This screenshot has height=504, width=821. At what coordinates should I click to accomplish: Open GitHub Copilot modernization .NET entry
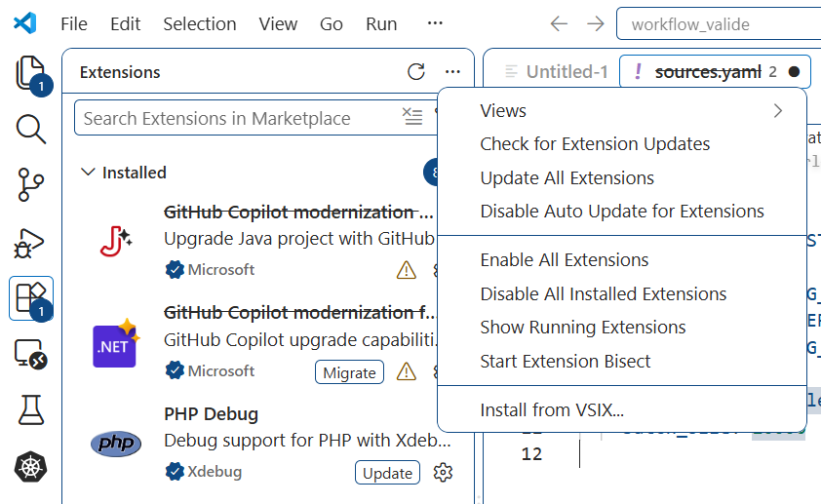(x=252, y=342)
